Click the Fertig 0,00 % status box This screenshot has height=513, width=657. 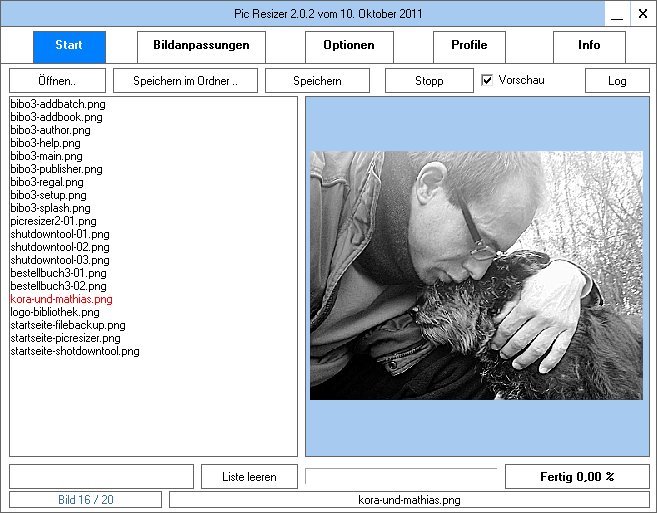(x=577, y=477)
